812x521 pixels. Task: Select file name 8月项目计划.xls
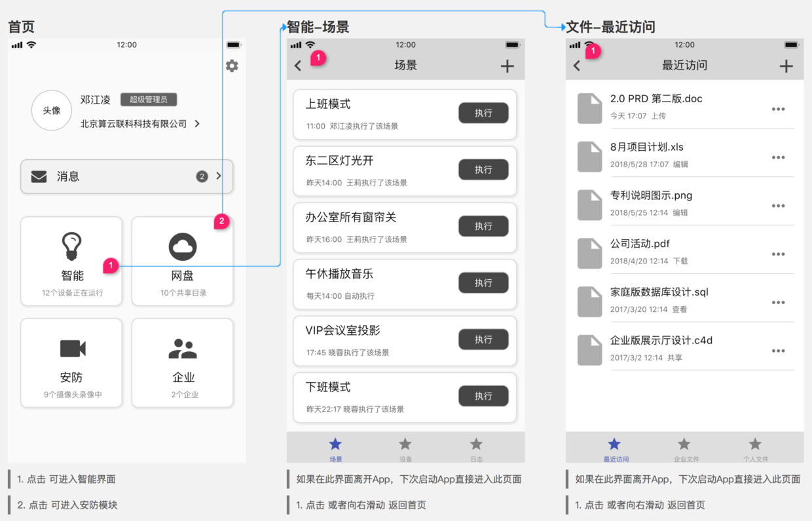point(646,147)
